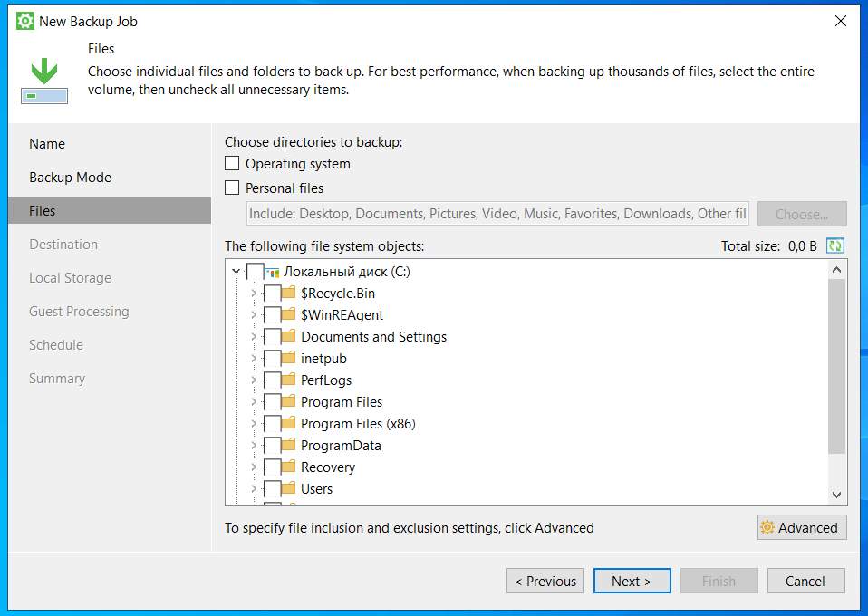Click the inetpub folder icon

click(288, 359)
